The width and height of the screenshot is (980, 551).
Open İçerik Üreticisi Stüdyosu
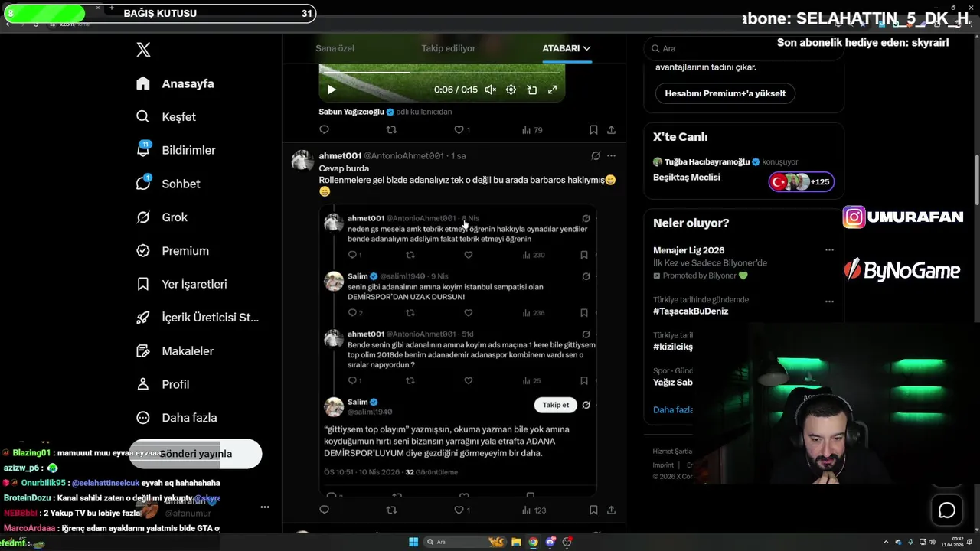198,318
